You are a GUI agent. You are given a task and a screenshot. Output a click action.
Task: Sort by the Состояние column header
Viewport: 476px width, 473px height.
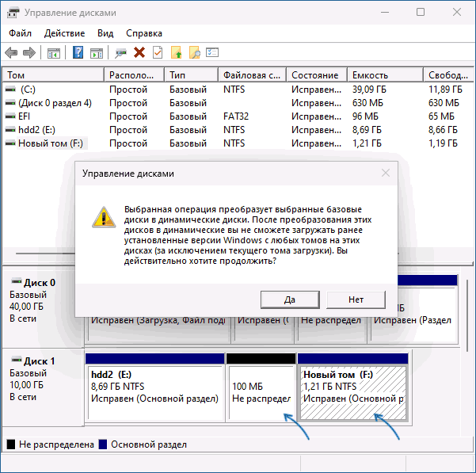[317, 75]
